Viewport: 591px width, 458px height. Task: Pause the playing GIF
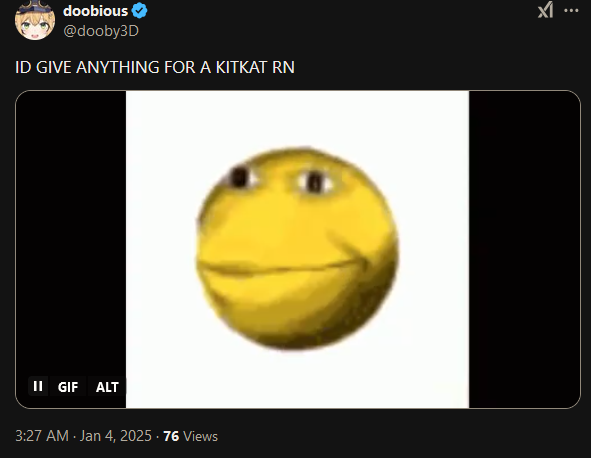pyautogui.click(x=38, y=386)
